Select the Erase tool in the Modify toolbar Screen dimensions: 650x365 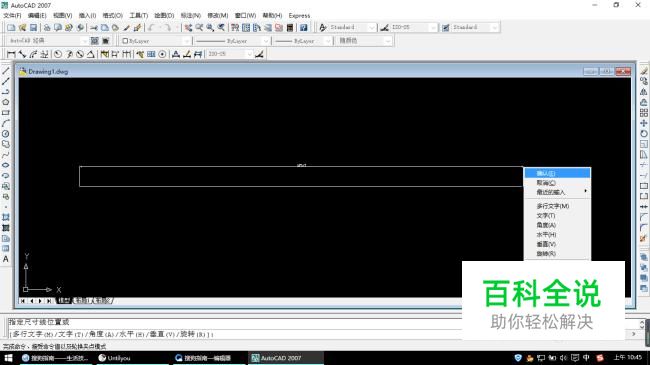coord(644,71)
